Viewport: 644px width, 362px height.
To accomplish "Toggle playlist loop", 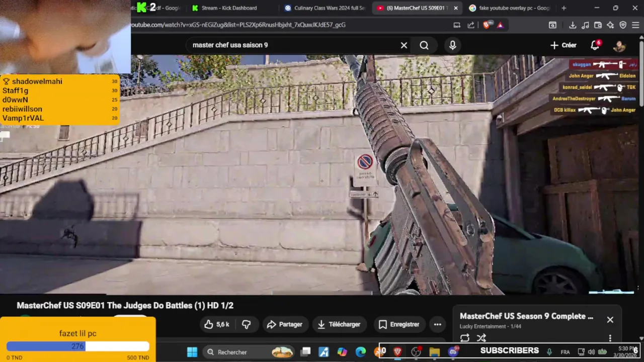I will point(465,338).
